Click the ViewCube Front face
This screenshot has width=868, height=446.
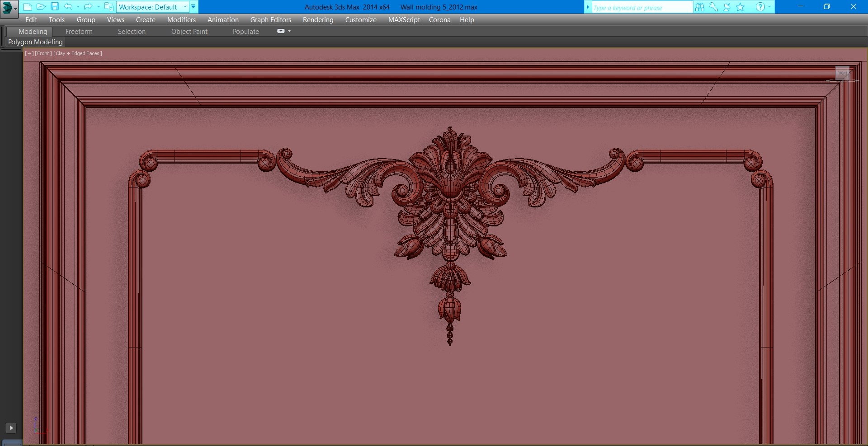point(842,73)
